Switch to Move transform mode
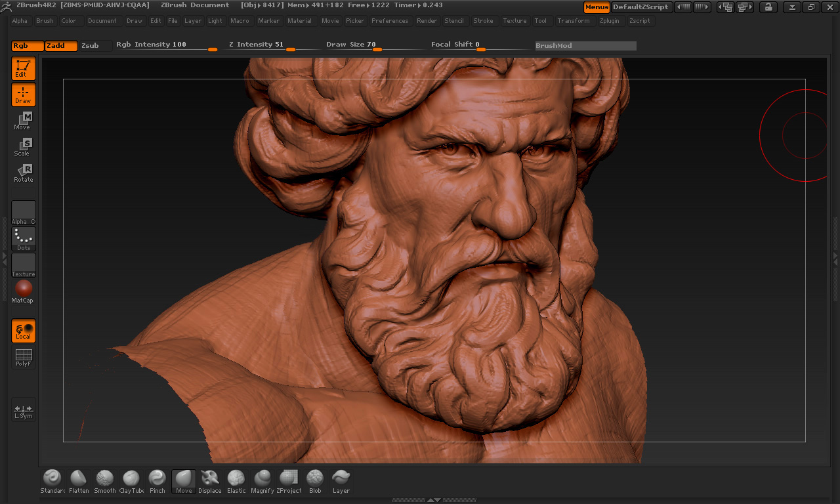The image size is (840, 504). [24, 121]
